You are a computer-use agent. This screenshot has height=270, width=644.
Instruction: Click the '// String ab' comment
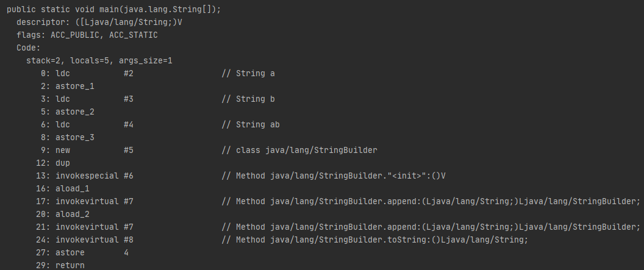(x=250, y=124)
